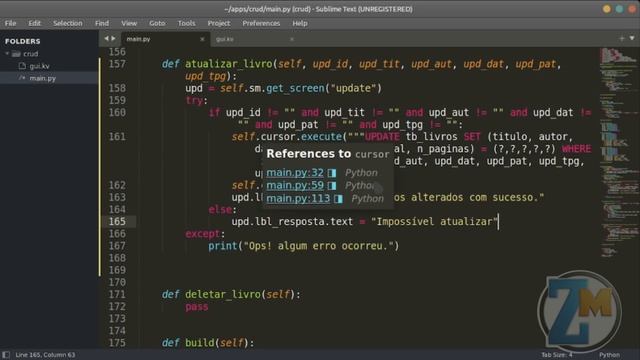Viewport: 640px width, 360px height.
Task: Close the main.py tab
Action: click(x=202, y=39)
